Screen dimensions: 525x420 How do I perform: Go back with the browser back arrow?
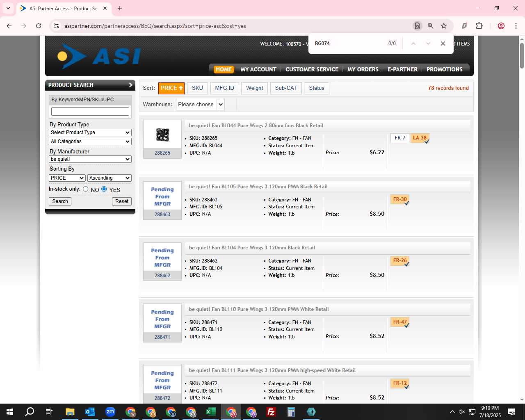(x=9, y=26)
